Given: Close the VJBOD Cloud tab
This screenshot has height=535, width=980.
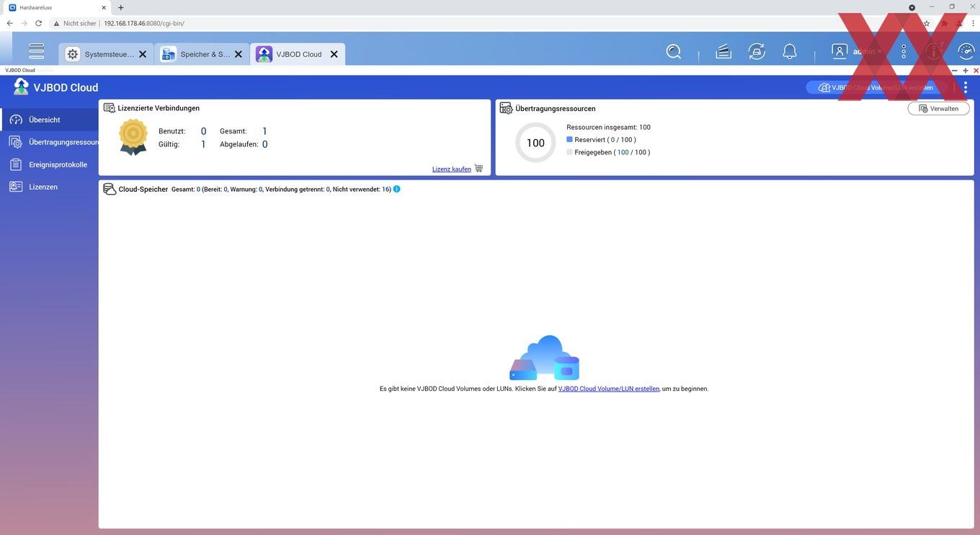Looking at the screenshot, I should pyautogui.click(x=334, y=54).
